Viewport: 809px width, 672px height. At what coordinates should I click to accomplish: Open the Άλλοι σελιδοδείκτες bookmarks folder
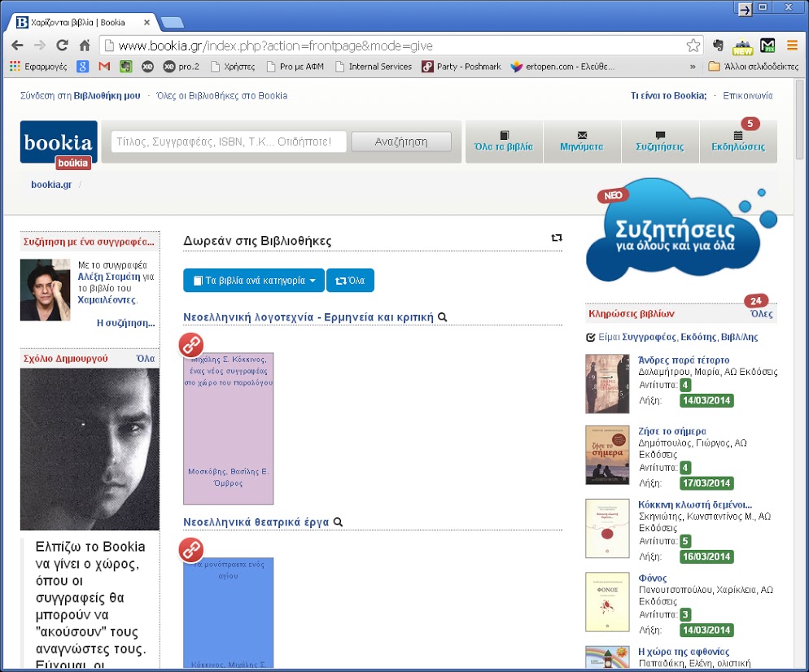coord(753,67)
